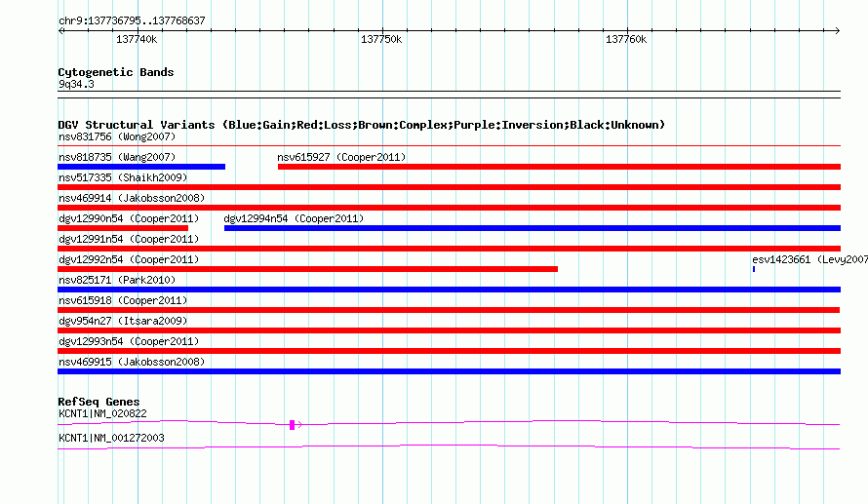Screen dimensions: 868x504
Task: Select the nsv615918 (Cooper2011) red bar
Action: [449, 310]
